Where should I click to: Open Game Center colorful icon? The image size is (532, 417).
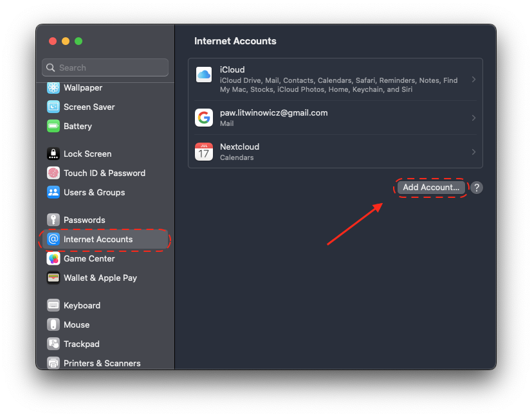pyautogui.click(x=53, y=259)
